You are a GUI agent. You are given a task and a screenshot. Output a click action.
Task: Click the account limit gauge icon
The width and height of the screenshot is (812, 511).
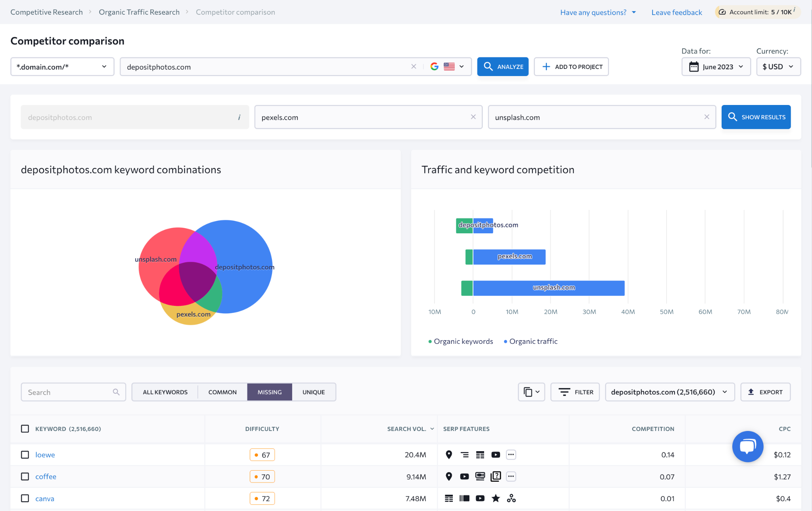722,12
